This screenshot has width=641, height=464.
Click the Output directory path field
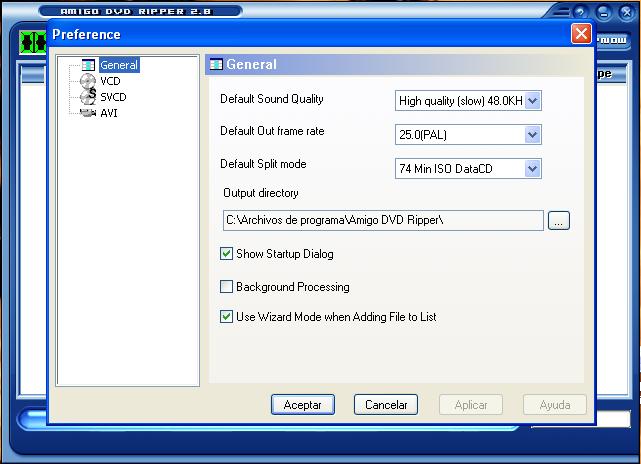point(383,220)
